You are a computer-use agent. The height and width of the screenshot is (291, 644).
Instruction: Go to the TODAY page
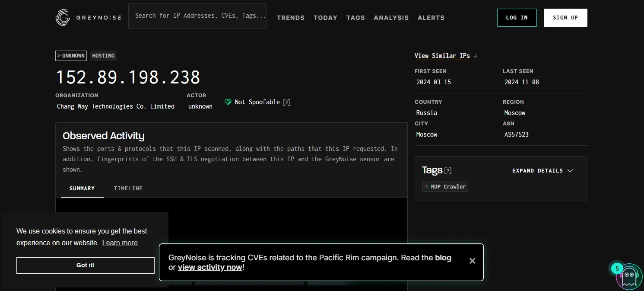point(325,18)
